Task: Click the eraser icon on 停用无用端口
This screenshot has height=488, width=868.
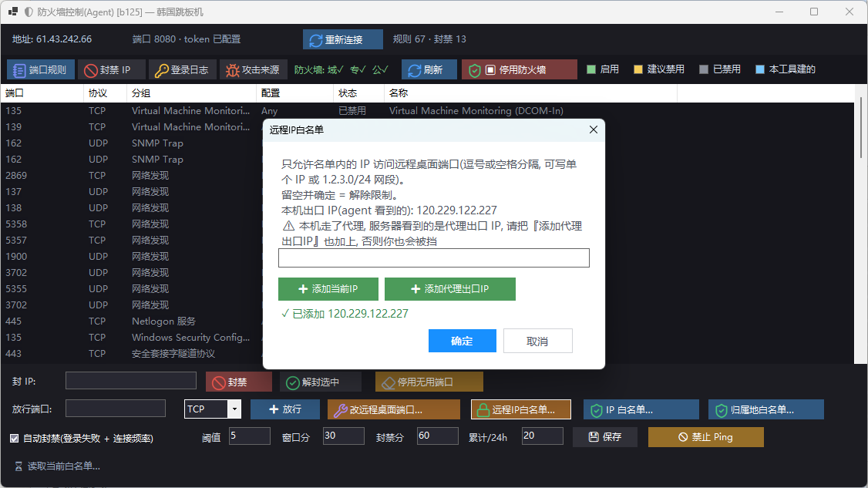Action: [x=389, y=382]
